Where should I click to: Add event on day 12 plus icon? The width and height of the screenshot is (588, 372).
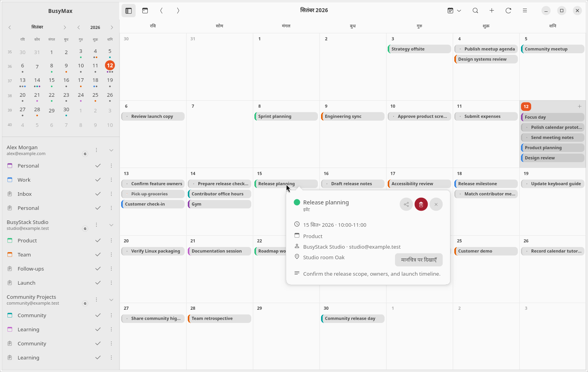(580, 107)
